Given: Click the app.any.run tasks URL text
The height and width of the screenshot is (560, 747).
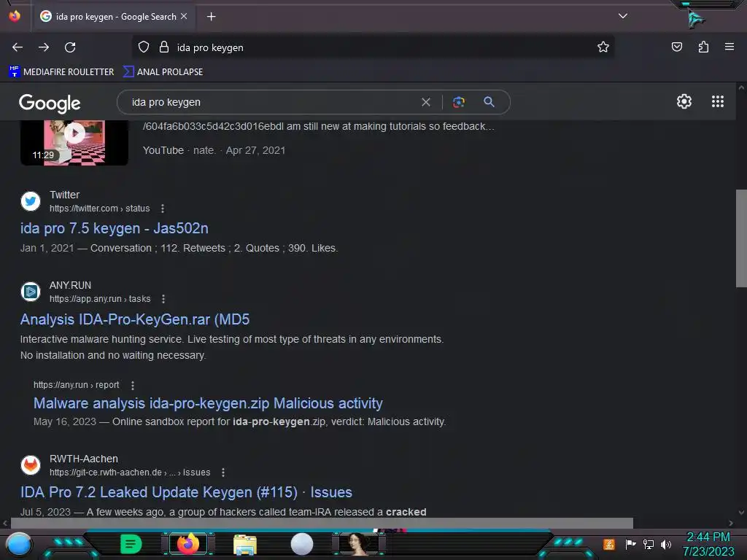Looking at the screenshot, I should click(100, 299).
